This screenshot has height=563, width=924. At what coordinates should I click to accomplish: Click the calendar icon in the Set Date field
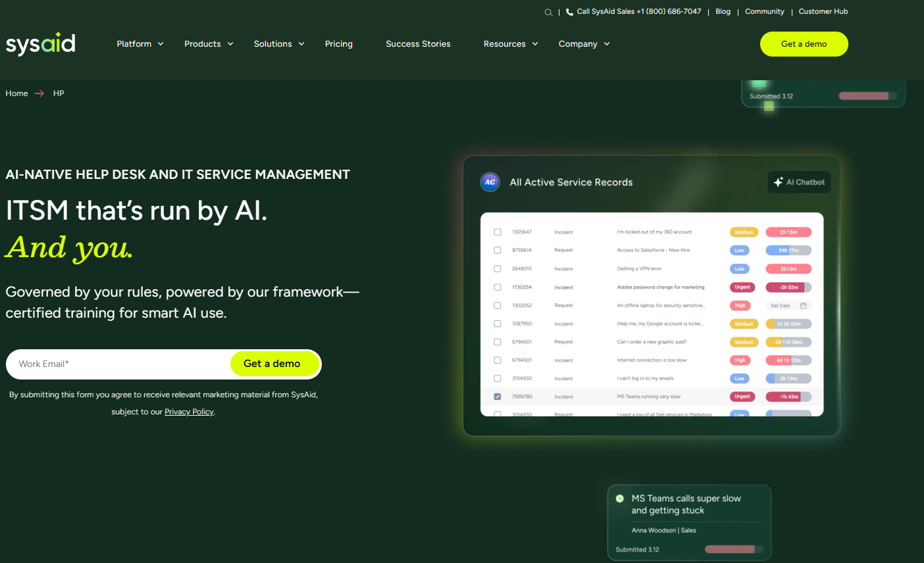803,306
